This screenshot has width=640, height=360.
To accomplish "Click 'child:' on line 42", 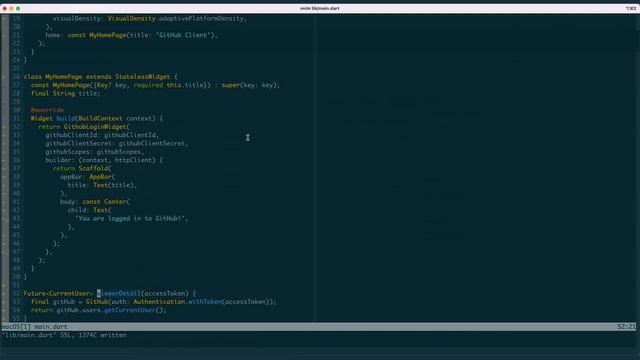I will click(78, 210).
